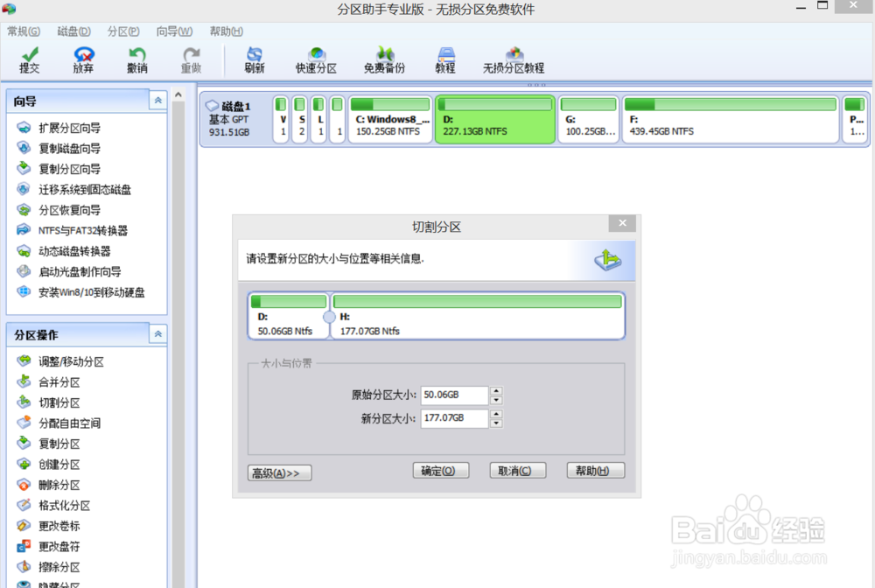Select 复制分区 operation

click(x=48, y=444)
